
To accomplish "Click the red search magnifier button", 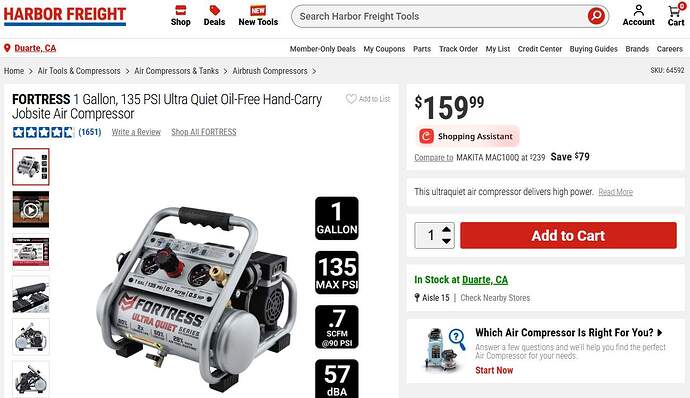I will (x=596, y=16).
